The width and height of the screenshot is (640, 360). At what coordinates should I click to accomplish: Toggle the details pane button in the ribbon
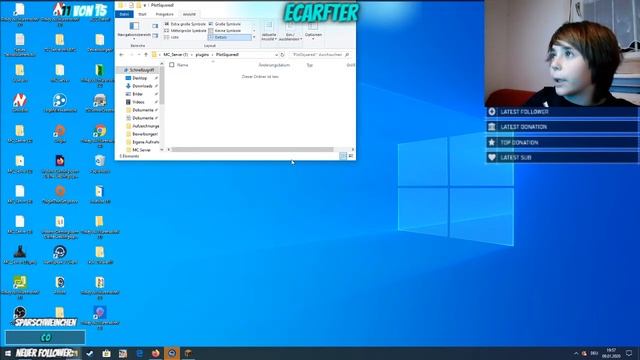[x=155, y=36]
